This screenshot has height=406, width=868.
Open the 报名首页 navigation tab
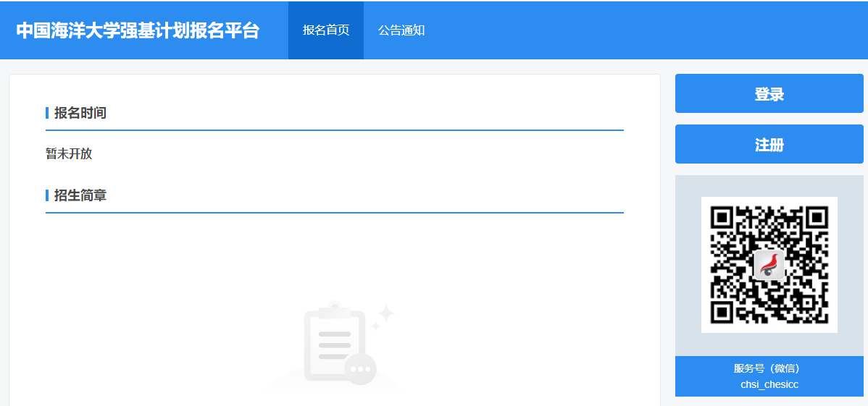pyautogui.click(x=326, y=30)
